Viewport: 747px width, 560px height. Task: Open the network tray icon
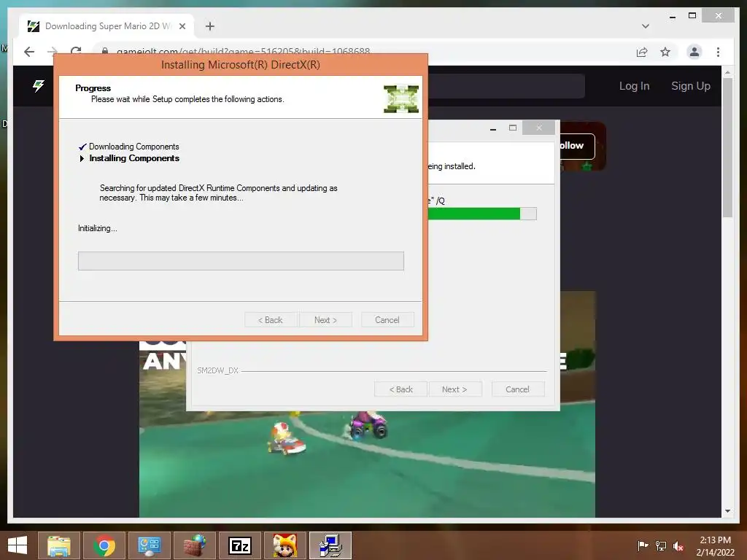pyautogui.click(x=661, y=545)
